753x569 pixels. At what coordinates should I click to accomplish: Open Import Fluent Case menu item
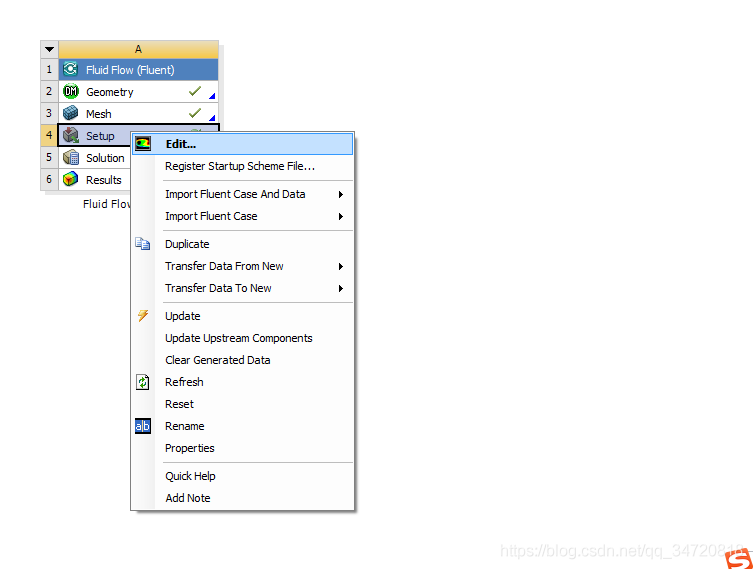coord(243,216)
